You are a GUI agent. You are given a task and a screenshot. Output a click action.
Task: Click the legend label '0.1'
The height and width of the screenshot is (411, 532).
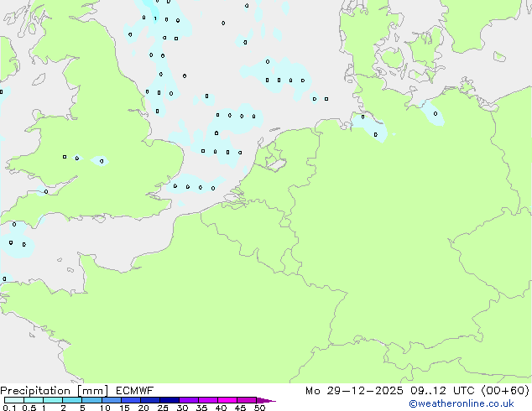[x=9, y=408]
